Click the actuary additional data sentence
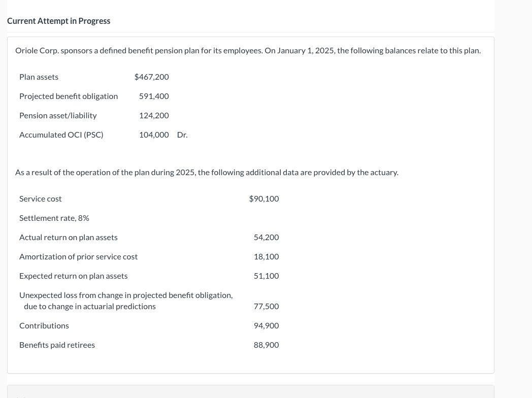 coord(207,172)
